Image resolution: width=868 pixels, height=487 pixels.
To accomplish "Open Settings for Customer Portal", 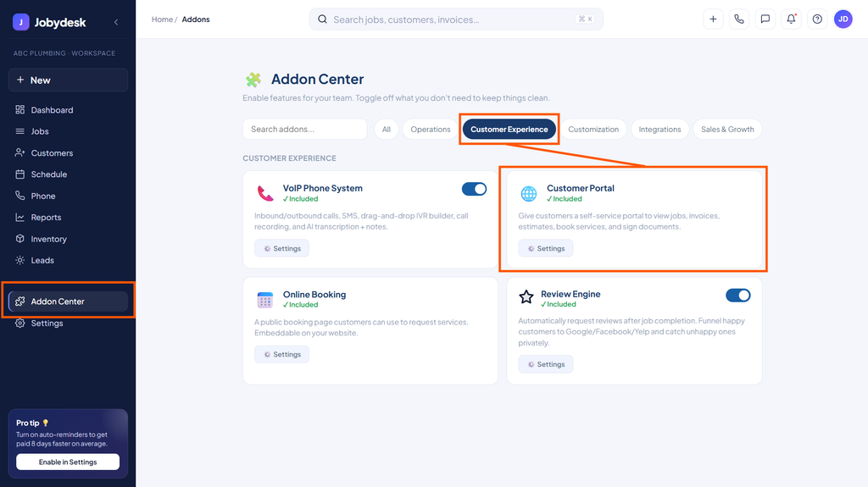I will coord(546,248).
